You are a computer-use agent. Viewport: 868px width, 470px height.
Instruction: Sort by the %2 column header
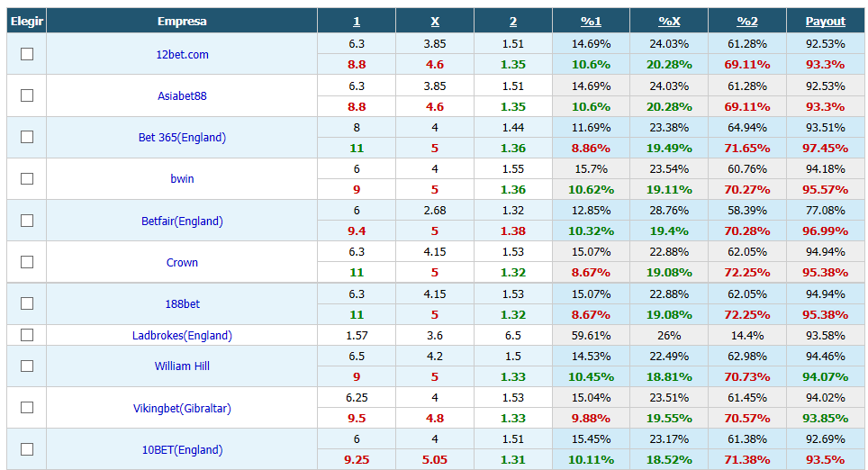(747, 21)
